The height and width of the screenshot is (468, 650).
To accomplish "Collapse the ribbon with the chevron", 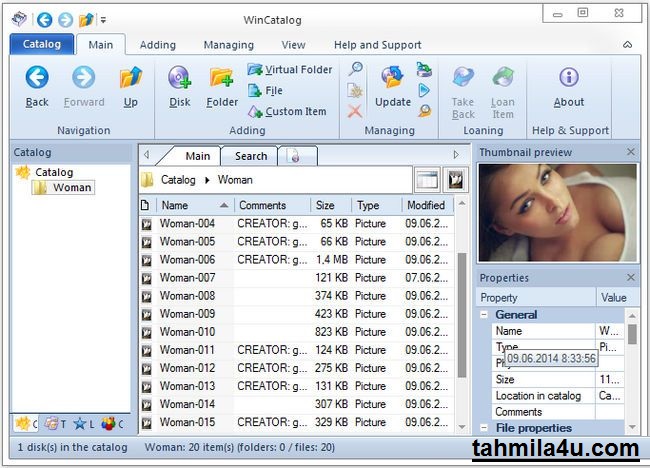I will point(627,45).
